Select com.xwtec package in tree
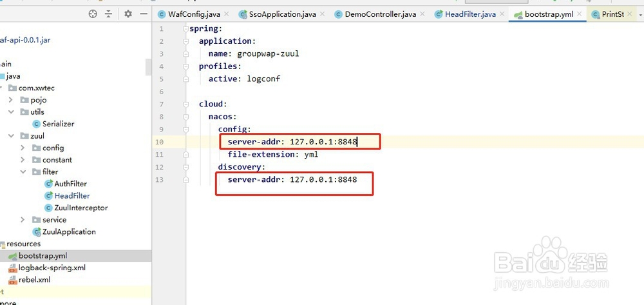 tap(37, 88)
